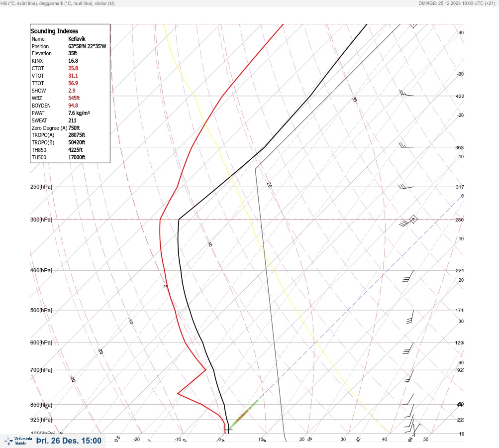Viewport: 499px width, 448px height.
Task: Click the wind barb at 500 hPa
Action: click(410, 317)
